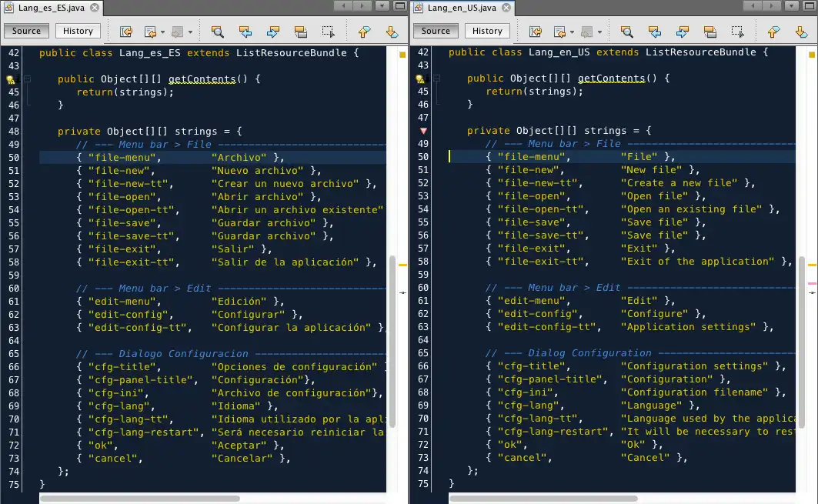Click Lang_en_US horizontal scrollbar thumb
The image size is (818, 504).
(543, 499)
